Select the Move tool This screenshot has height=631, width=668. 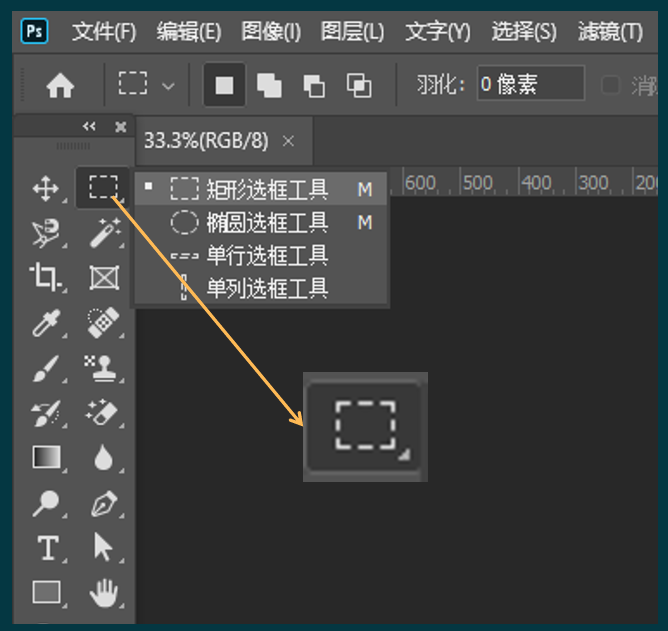(46, 188)
